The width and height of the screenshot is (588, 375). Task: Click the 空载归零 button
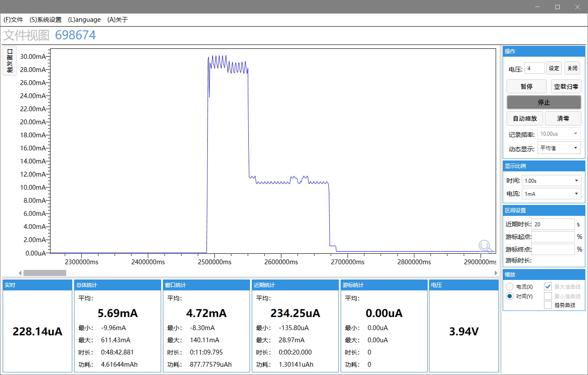[566, 86]
